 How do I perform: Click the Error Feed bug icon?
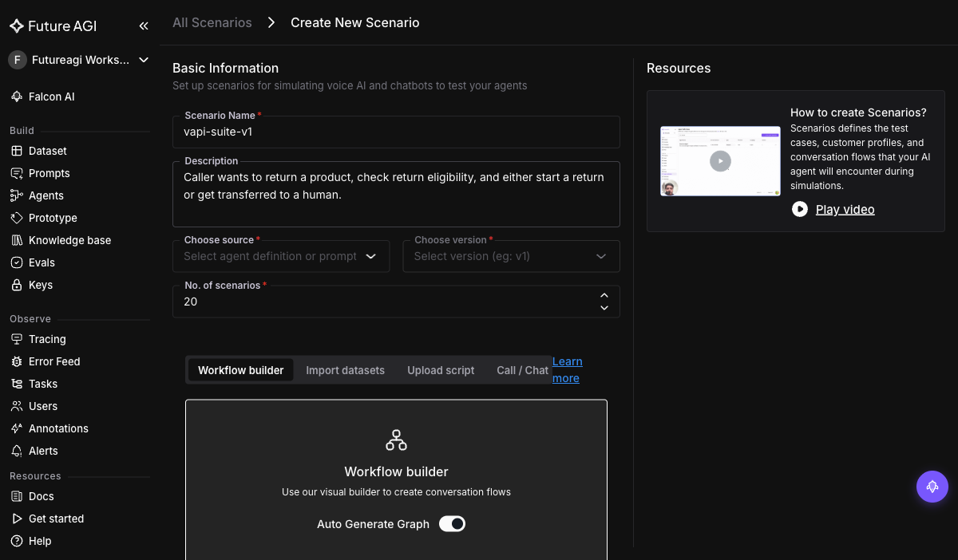(16, 361)
